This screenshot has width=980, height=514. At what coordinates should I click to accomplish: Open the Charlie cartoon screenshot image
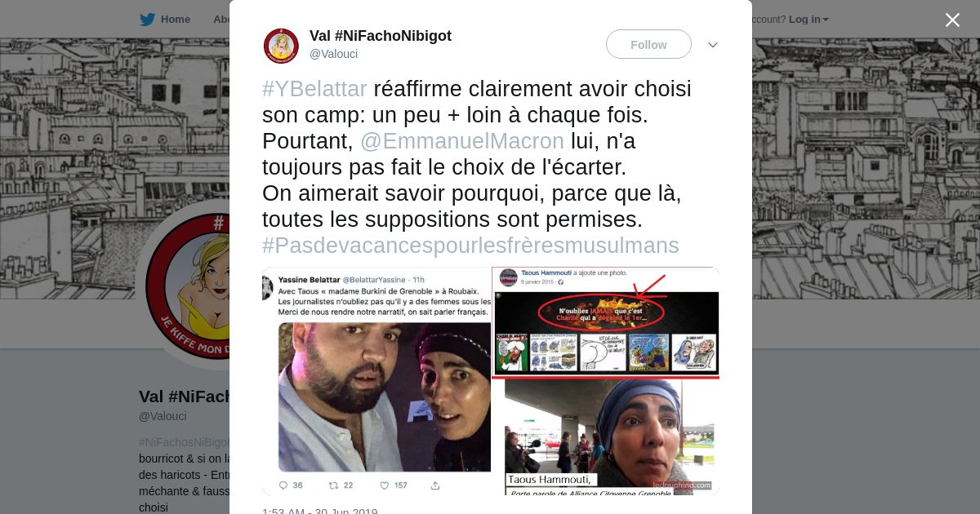click(606, 322)
